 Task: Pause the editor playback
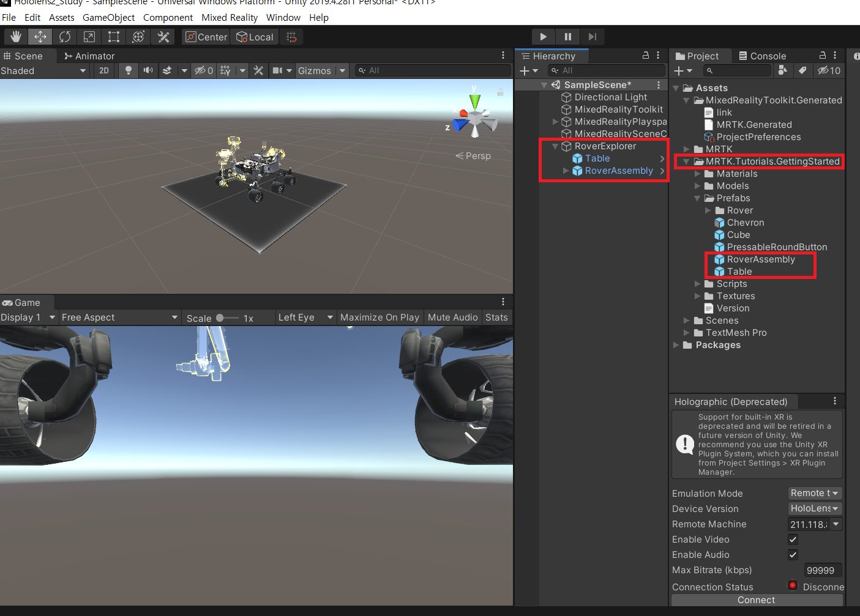[x=567, y=37]
